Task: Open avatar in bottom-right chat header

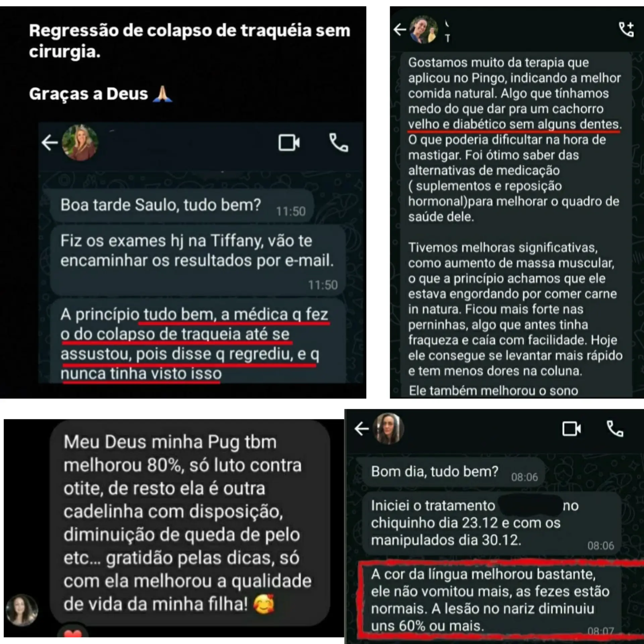Action: tap(388, 428)
